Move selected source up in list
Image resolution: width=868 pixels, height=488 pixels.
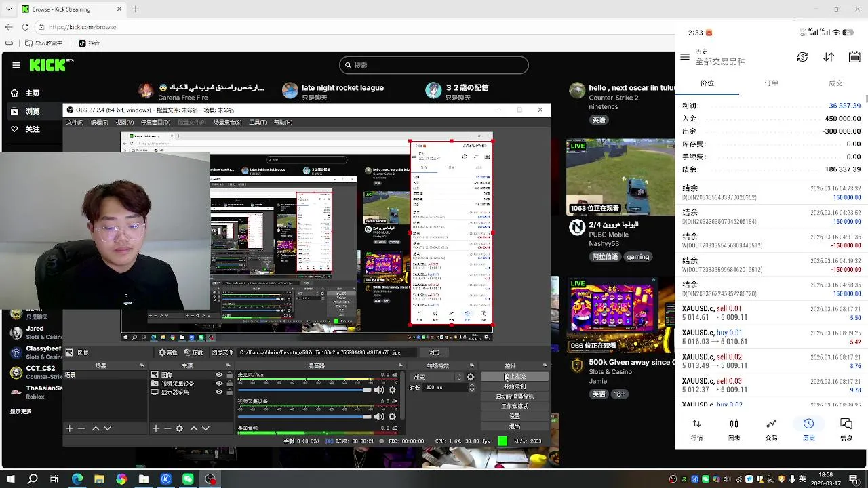(194, 428)
